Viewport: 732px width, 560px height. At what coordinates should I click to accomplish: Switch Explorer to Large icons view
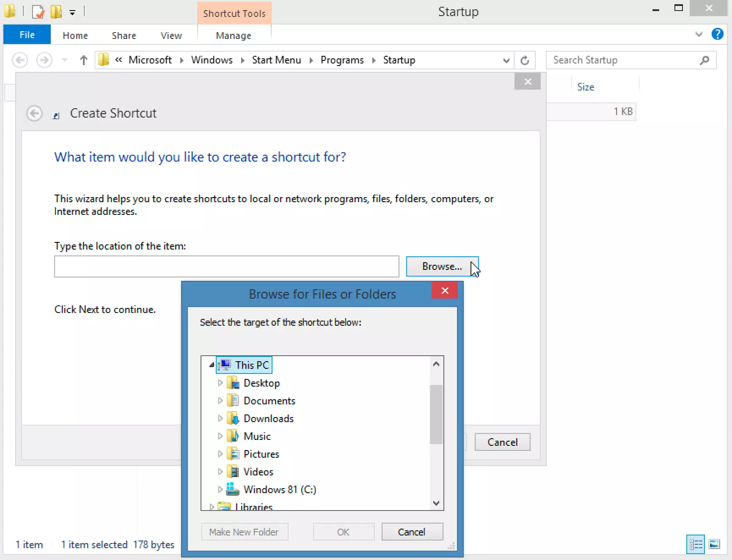(714, 544)
